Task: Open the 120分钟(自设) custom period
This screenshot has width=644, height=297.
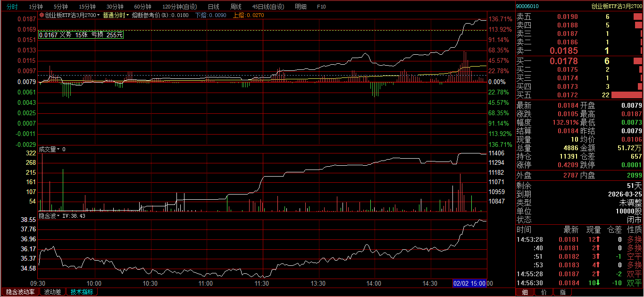Action: click(x=180, y=7)
